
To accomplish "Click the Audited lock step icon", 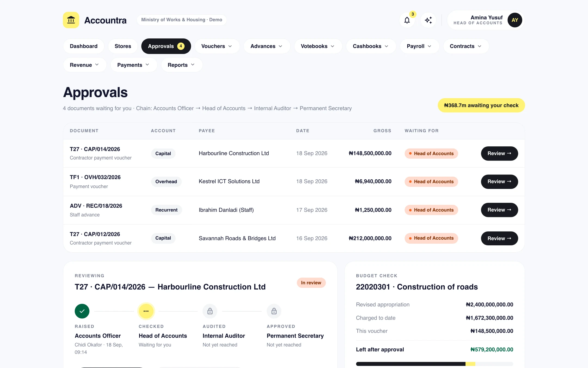I will click(x=210, y=311).
